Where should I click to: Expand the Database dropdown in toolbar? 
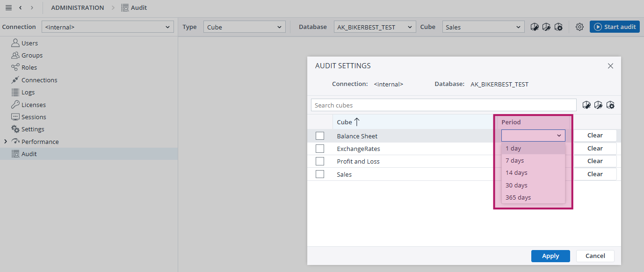tap(375, 27)
